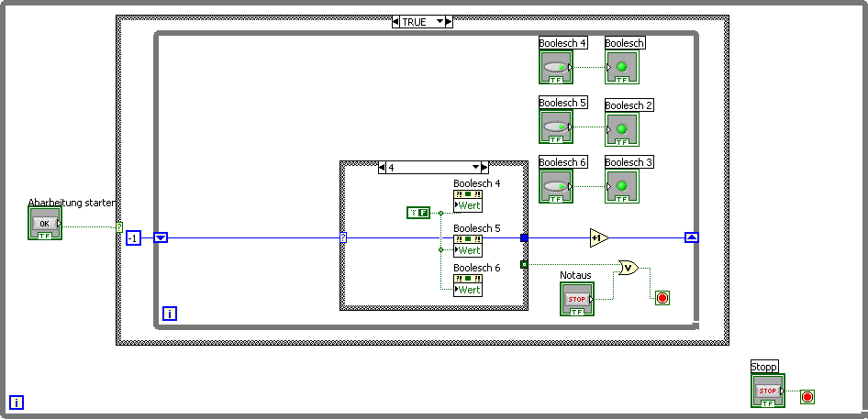Click Boolesch 5 label above the property node
This screenshot has height=419, width=868.
click(476, 228)
